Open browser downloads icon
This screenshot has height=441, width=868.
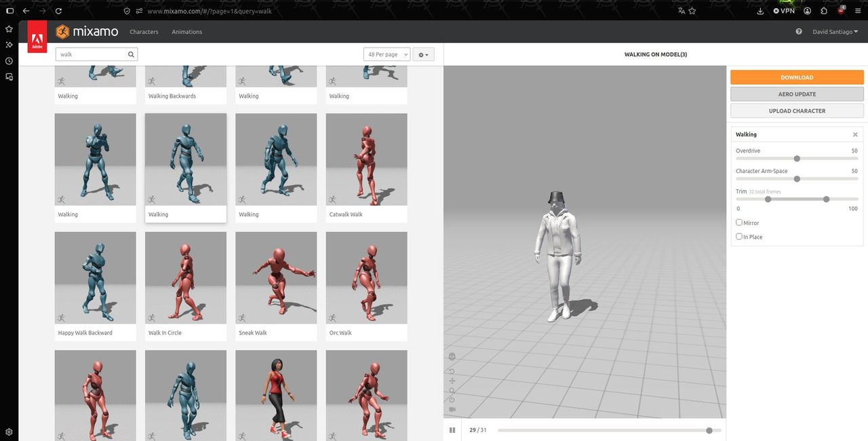tap(760, 11)
